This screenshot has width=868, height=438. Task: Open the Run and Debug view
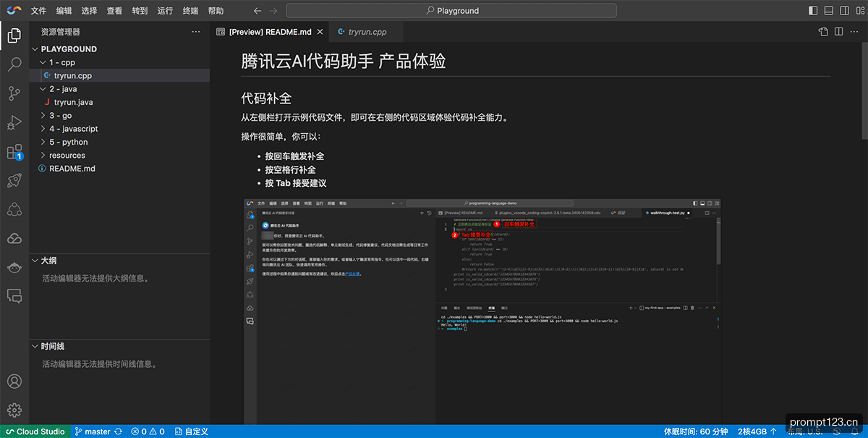pyautogui.click(x=14, y=122)
